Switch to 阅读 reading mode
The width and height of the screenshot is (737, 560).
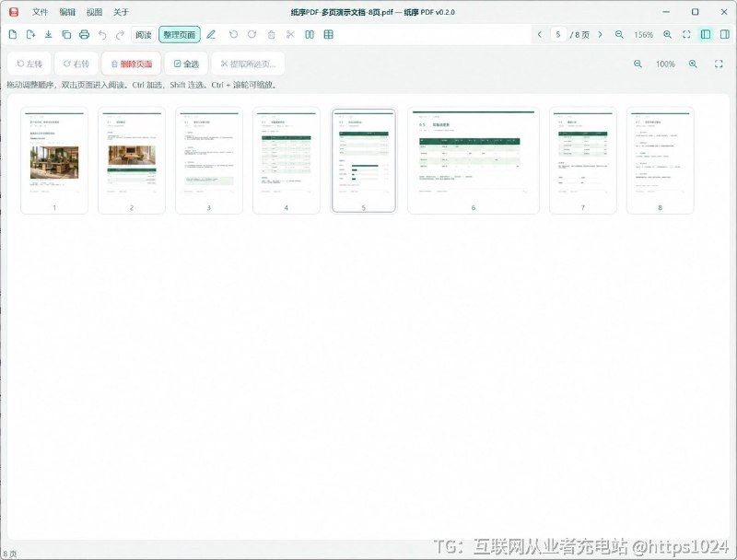(x=144, y=34)
